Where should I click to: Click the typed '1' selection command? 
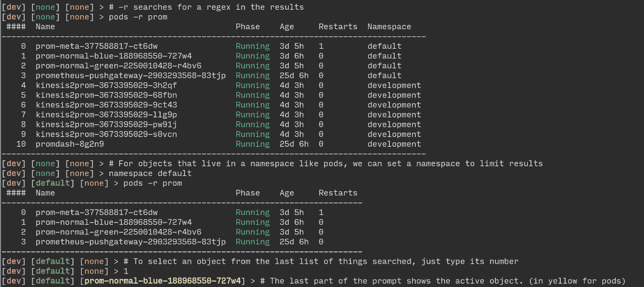[x=126, y=271]
